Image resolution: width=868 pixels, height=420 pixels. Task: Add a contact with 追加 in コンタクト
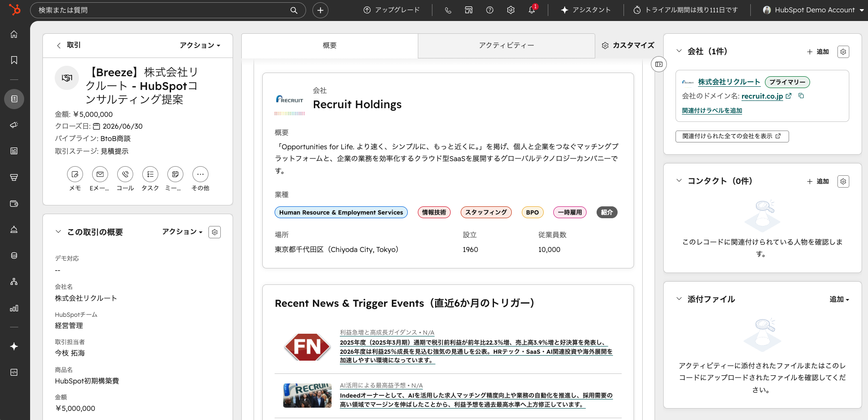(818, 181)
